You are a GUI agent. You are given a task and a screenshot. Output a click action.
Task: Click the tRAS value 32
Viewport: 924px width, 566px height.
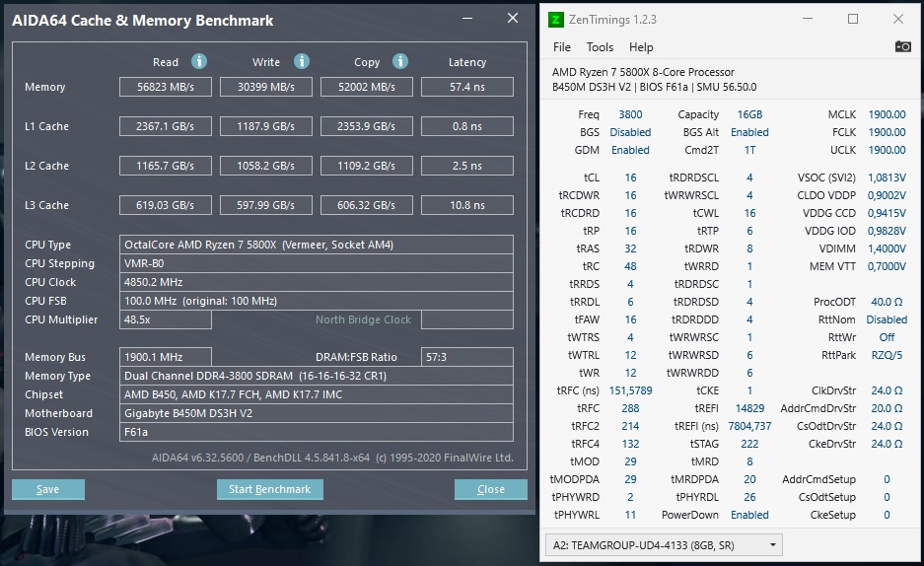630,248
